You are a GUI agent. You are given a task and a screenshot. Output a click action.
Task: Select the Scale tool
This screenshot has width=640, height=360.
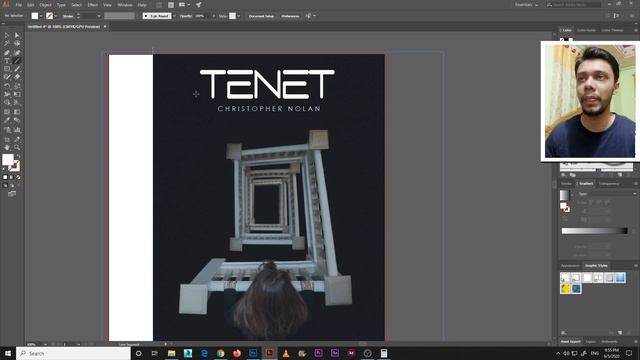pyautogui.click(x=17, y=86)
